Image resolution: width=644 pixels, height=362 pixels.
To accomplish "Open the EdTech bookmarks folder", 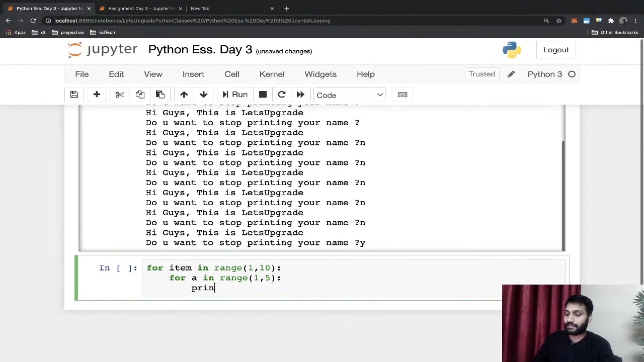I will [x=102, y=32].
